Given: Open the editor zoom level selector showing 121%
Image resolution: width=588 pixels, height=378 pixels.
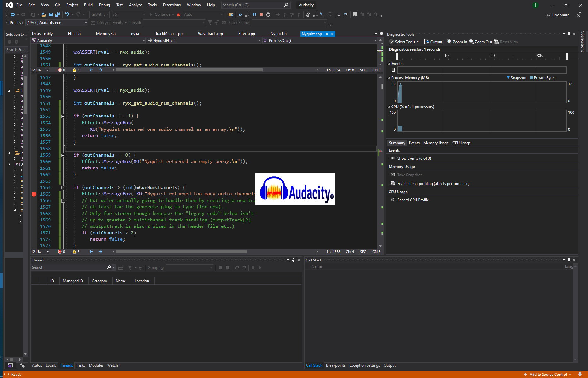Looking at the screenshot, I should pyautogui.click(x=39, y=251).
